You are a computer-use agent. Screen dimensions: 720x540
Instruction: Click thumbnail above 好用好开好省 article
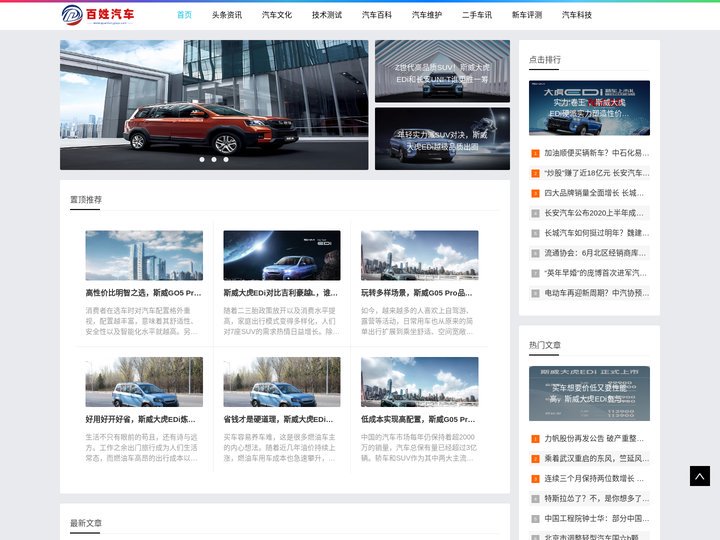(144, 382)
